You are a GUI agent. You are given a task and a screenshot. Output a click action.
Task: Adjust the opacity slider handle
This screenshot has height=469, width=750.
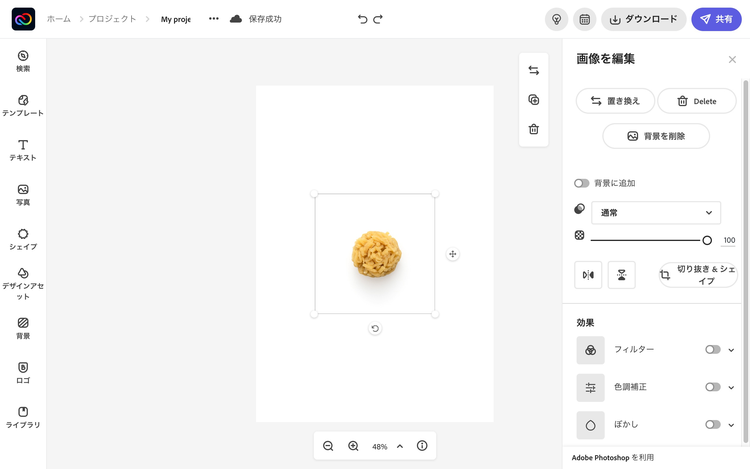coord(707,240)
